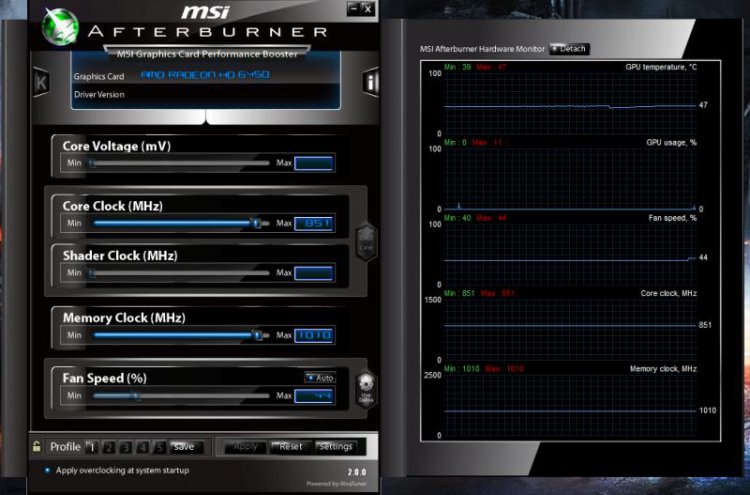
Task: Click the Memory Clock slider handle
Action: (x=258, y=335)
